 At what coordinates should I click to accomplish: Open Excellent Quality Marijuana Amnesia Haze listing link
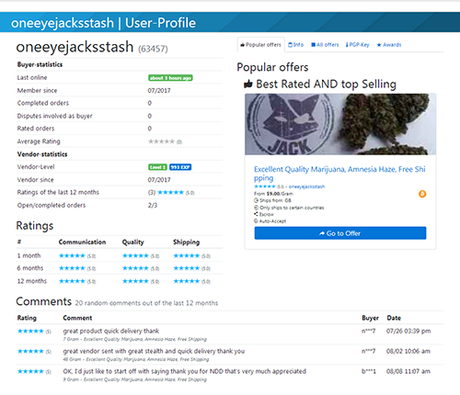[339, 173]
